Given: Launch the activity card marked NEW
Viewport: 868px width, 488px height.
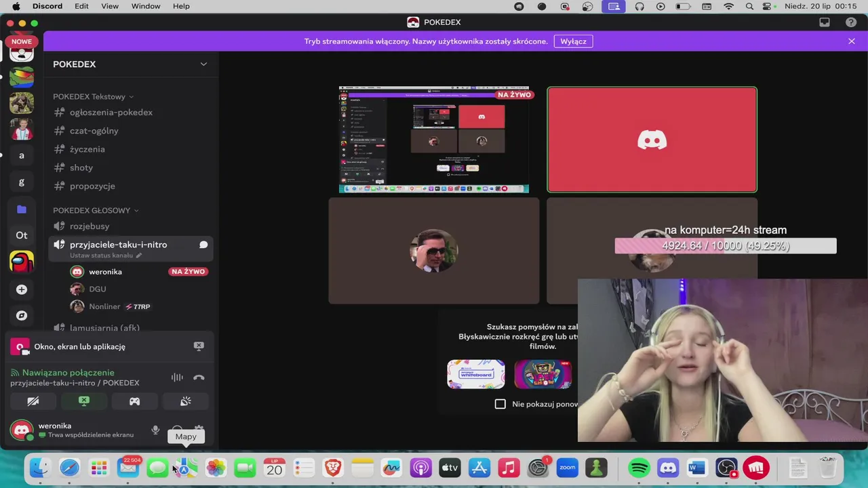Looking at the screenshot, I should click(542, 374).
